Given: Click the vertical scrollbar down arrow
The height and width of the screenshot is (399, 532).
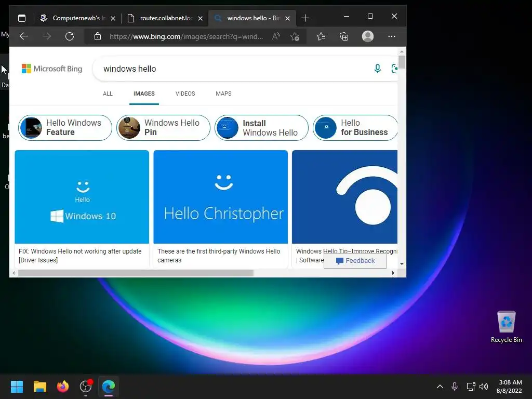Looking at the screenshot, I should coord(402,263).
